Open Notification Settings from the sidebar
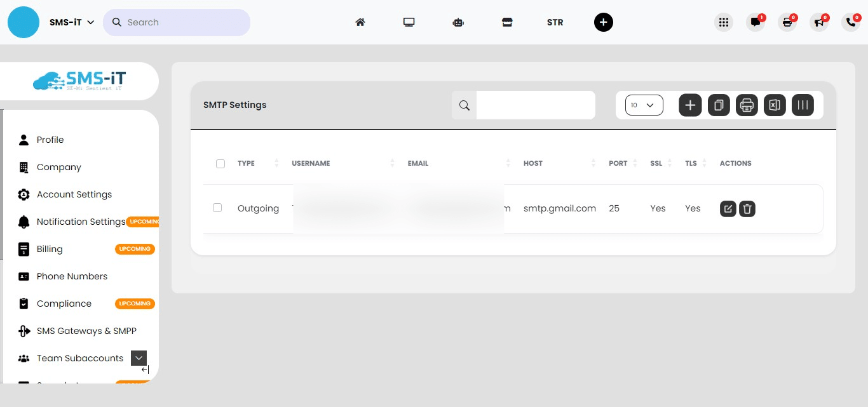This screenshot has width=868, height=407. click(x=81, y=222)
